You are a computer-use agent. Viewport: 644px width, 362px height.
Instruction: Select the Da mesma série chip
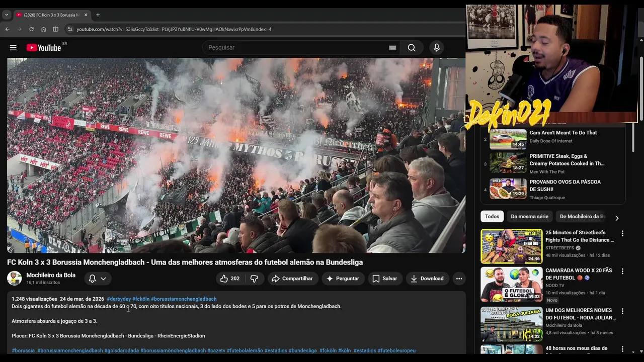click(x=529, y=217)
